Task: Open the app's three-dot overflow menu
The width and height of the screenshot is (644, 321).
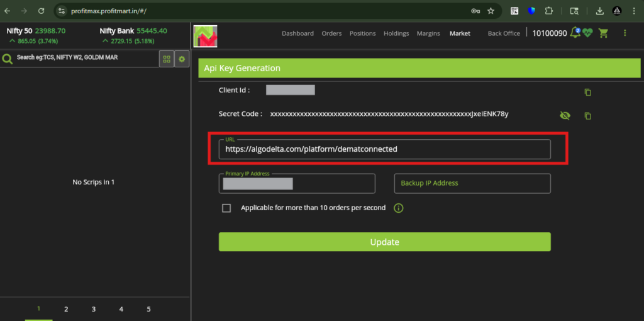Action: pyautogui.click(x=625, y=33)
